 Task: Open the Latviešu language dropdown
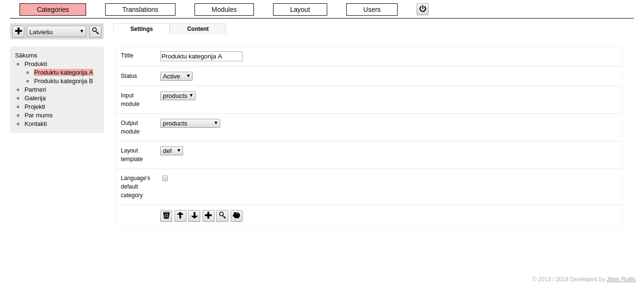(x=57, y=32)
